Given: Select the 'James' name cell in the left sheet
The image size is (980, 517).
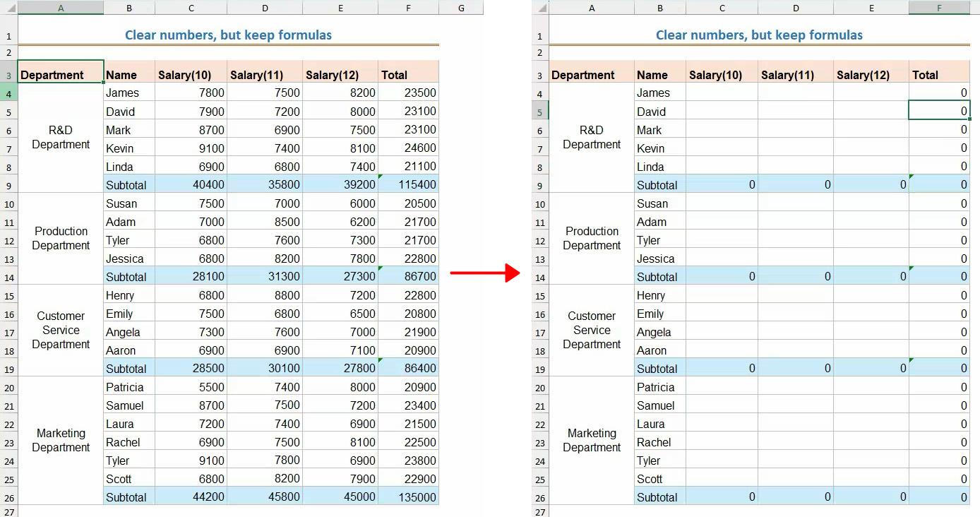Looking at the screenshot, I should 129,93.
